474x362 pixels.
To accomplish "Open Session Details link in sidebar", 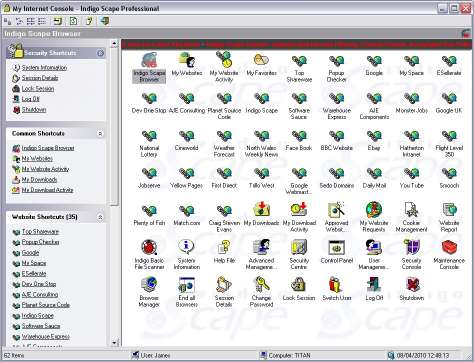I will pyautogui.click(x=40, y=78).
